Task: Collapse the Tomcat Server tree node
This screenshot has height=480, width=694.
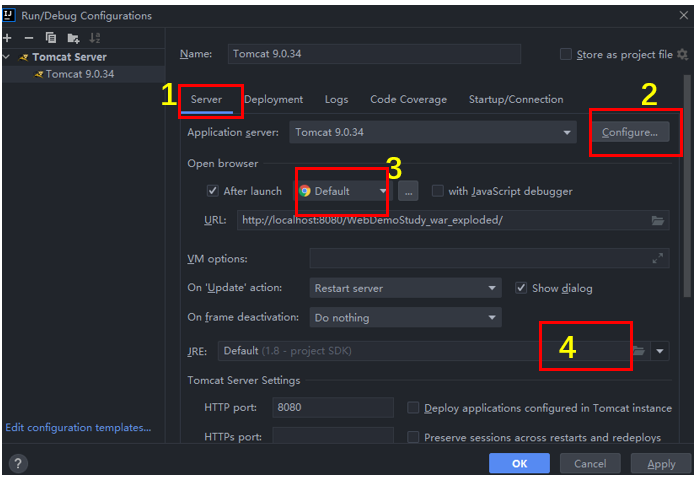Action: (7, 57)
